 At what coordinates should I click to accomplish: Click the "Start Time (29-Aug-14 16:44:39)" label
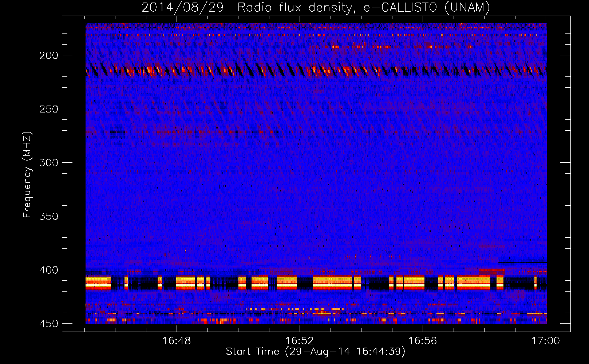(x=316, y=352)
